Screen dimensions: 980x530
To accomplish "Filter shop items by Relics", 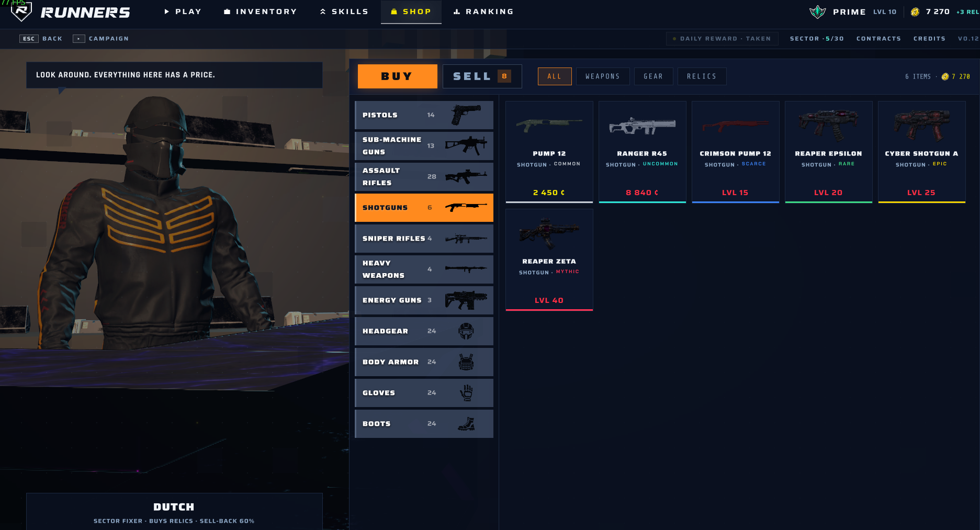I will pos(702,76).
